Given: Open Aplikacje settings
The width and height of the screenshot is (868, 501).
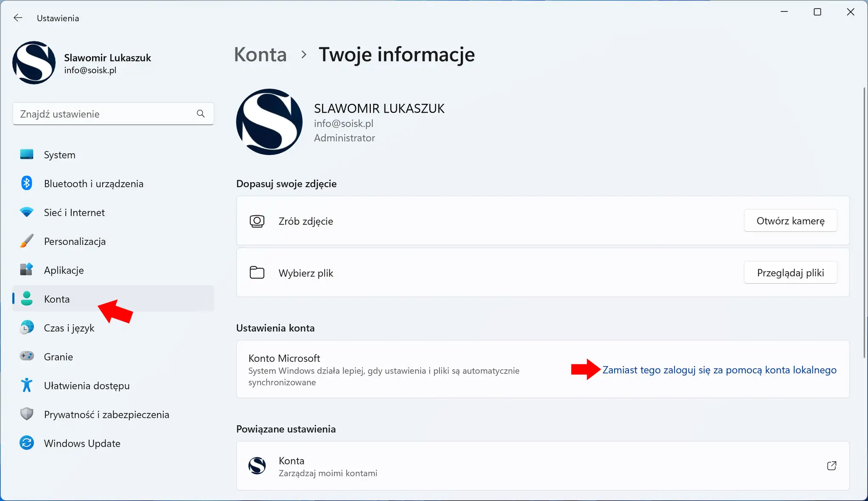Looking at the screenshot, I should tap(64, 270).
